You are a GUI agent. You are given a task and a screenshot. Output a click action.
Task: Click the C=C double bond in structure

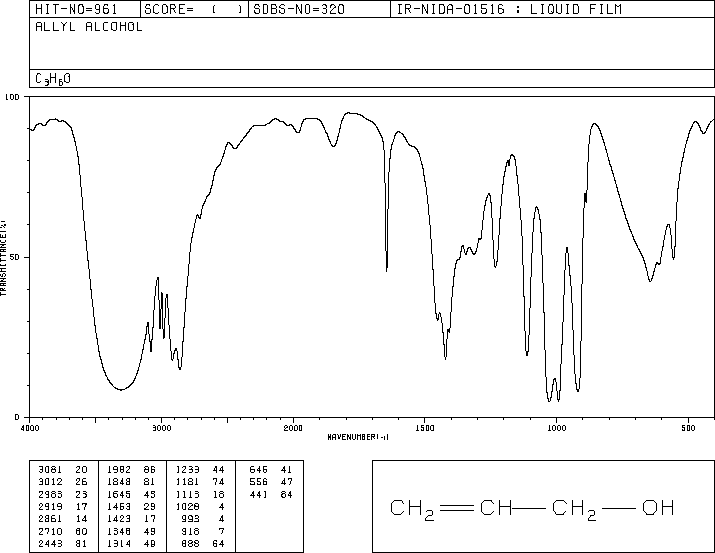click(456, 507)
